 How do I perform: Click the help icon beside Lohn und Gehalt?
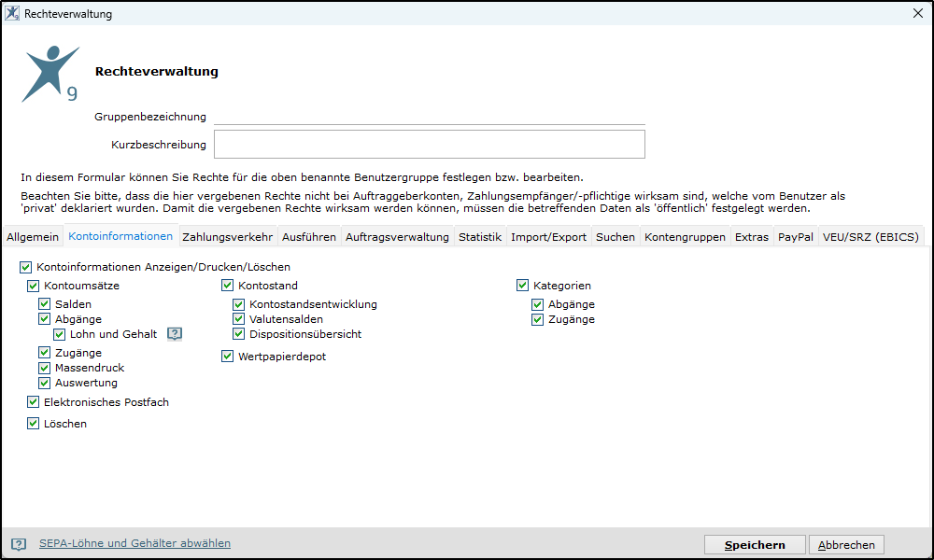coord(175,334)
